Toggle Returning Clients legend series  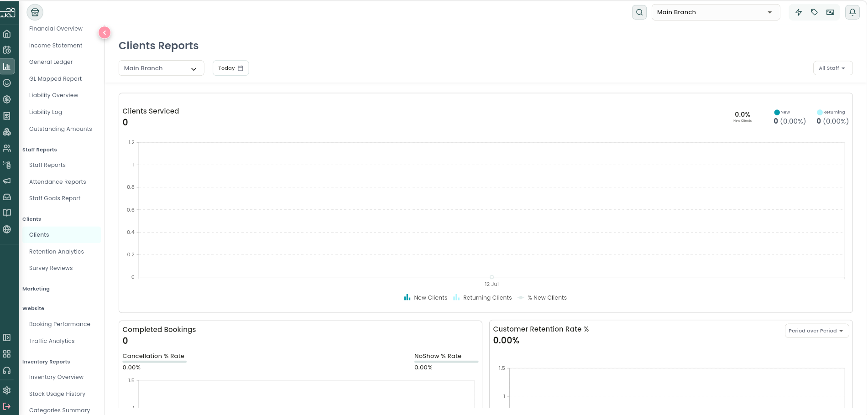point(482,298)
